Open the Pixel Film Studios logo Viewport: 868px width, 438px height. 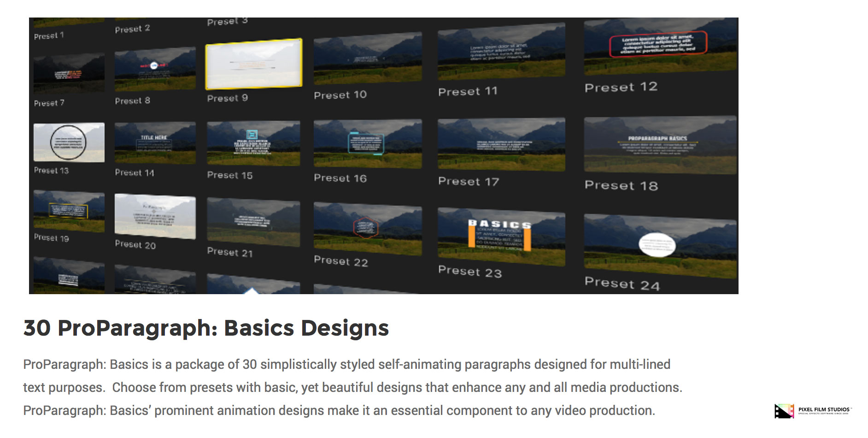813,411
